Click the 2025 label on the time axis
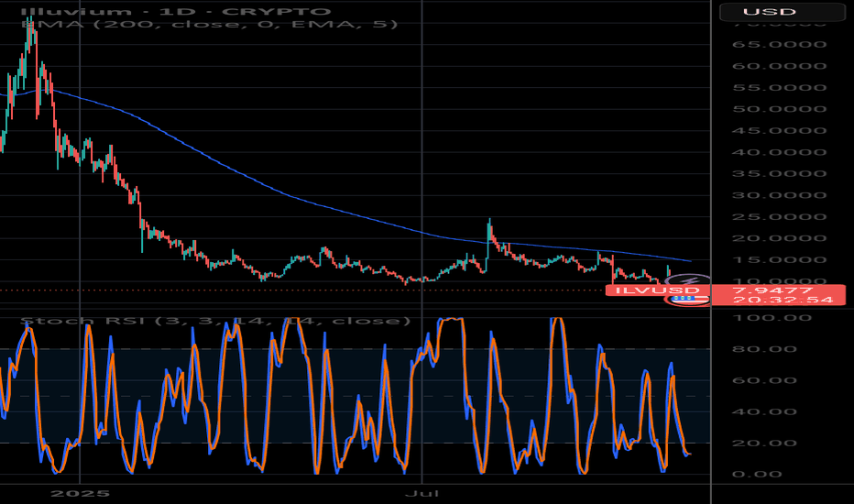Viewport: 854px width, 504px height. tap(81, 492)
